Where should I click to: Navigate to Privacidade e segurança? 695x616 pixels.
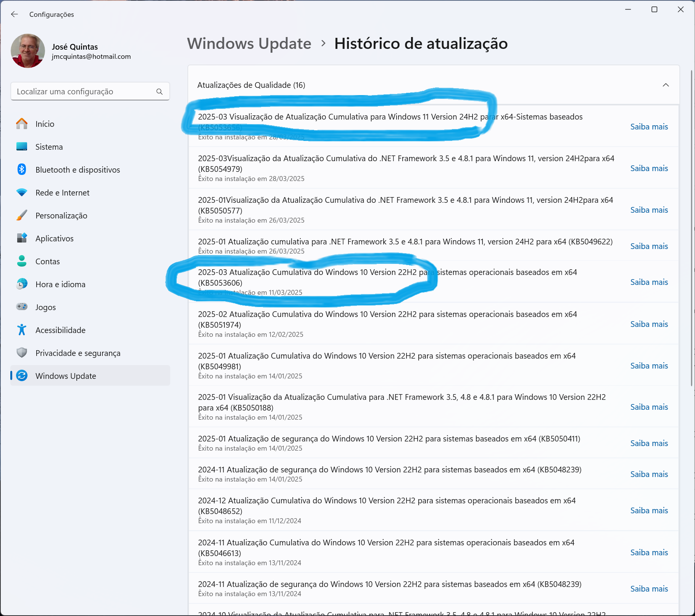(x=90, y=353)
